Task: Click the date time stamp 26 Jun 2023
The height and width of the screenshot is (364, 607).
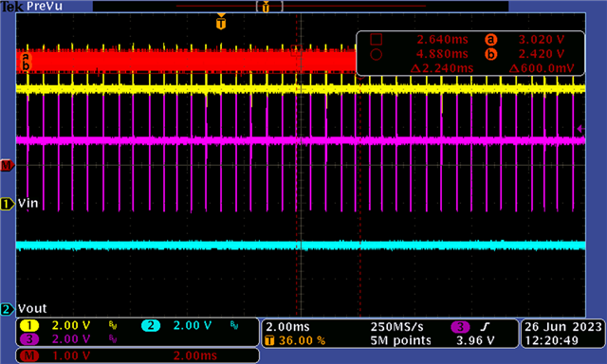Action: pos(562,327)
